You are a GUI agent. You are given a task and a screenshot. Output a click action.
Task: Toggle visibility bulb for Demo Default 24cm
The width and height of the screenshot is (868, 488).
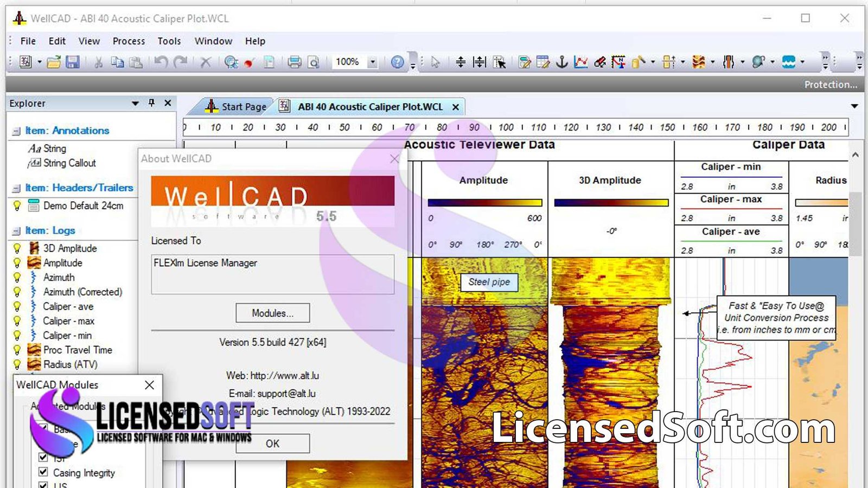coord(17,206)
